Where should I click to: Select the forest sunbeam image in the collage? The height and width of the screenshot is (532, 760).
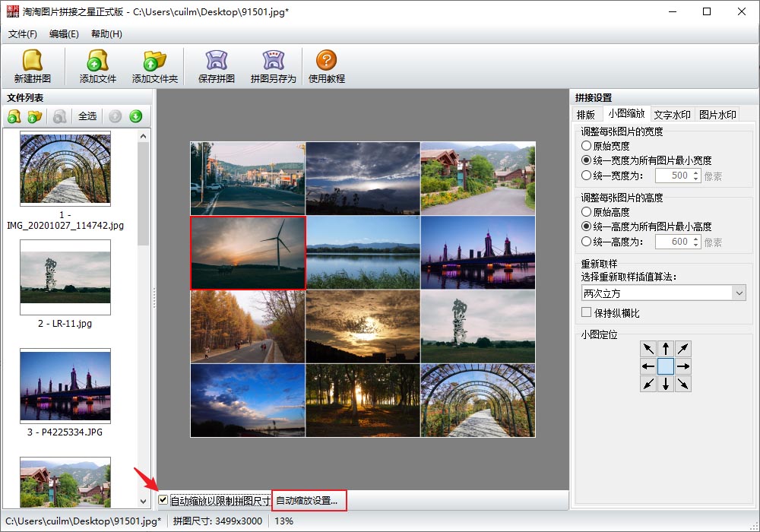click(363, 401)
